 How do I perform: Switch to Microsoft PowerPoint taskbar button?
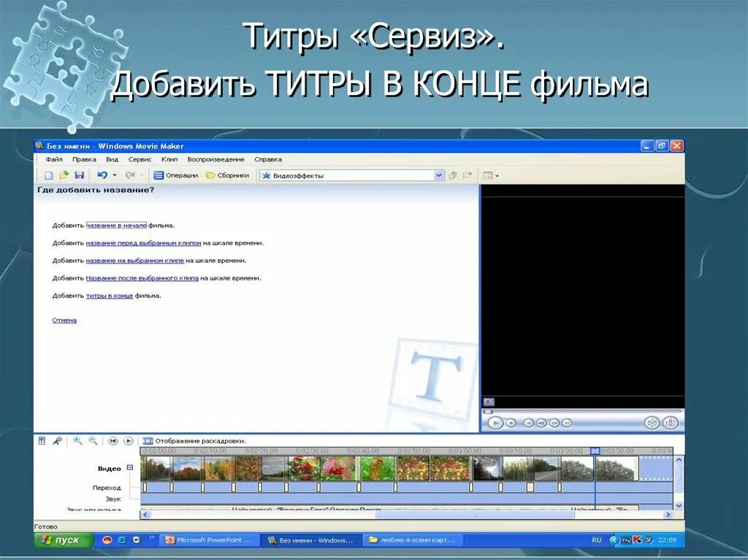tap(209, 540)
